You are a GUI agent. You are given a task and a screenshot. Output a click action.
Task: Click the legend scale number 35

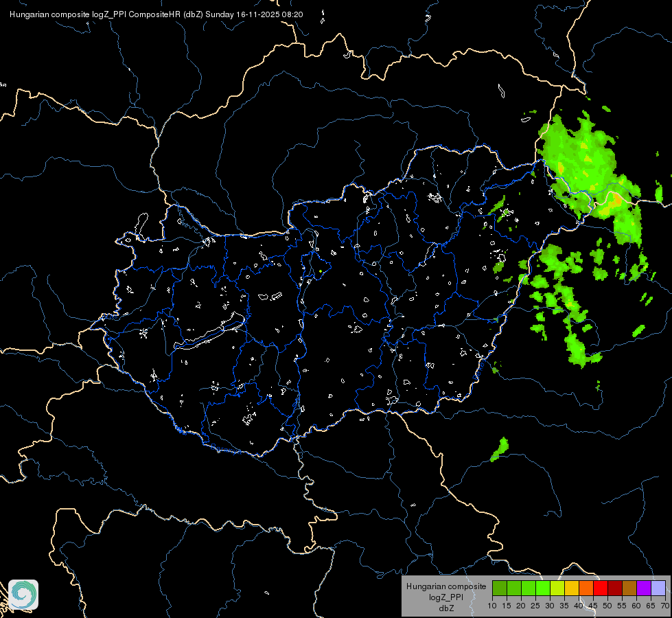564,606
